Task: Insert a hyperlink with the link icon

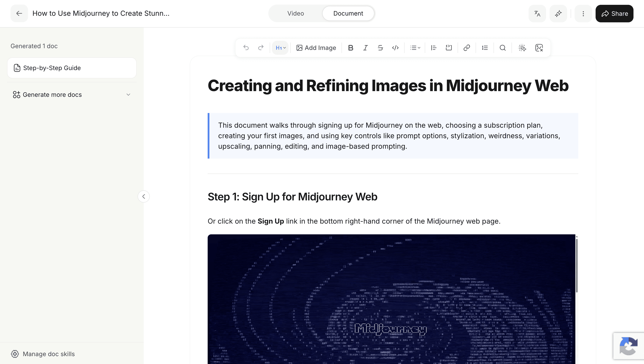Action: 467,48
